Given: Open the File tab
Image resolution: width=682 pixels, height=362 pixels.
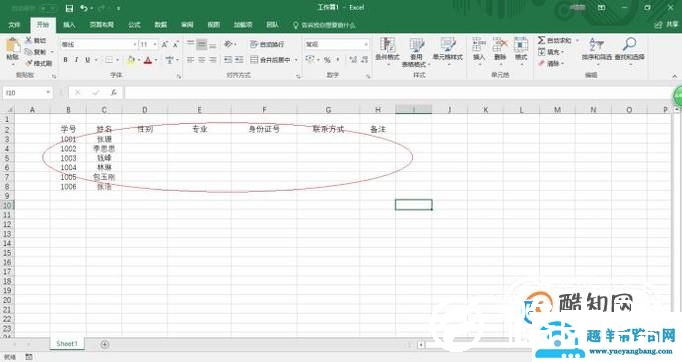Looking at the screenshot, I should [14, 25].
